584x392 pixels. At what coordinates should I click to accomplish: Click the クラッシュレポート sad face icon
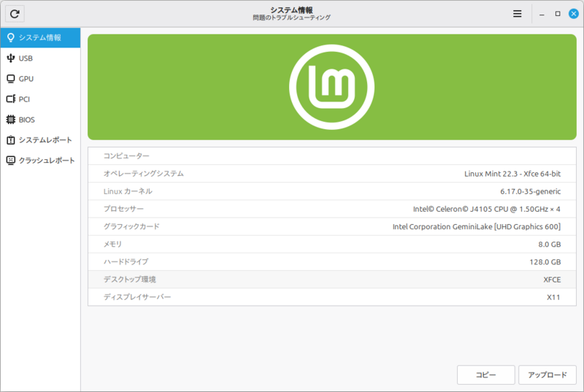[x=11, y=161]
